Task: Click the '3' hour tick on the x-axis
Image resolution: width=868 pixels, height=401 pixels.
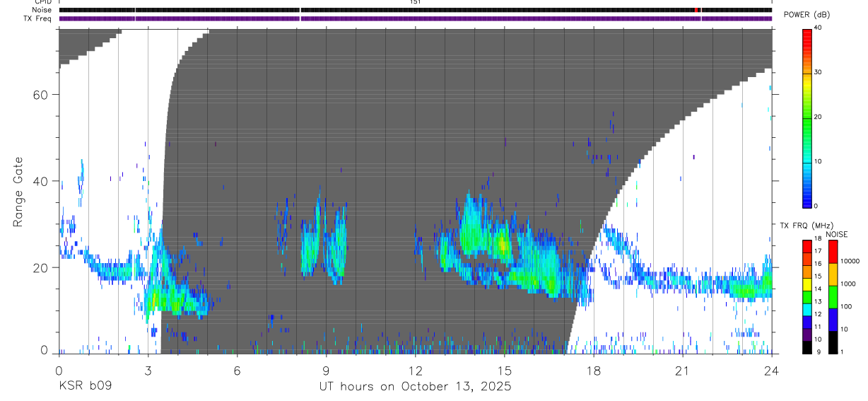Action: [x=148, y=371]
